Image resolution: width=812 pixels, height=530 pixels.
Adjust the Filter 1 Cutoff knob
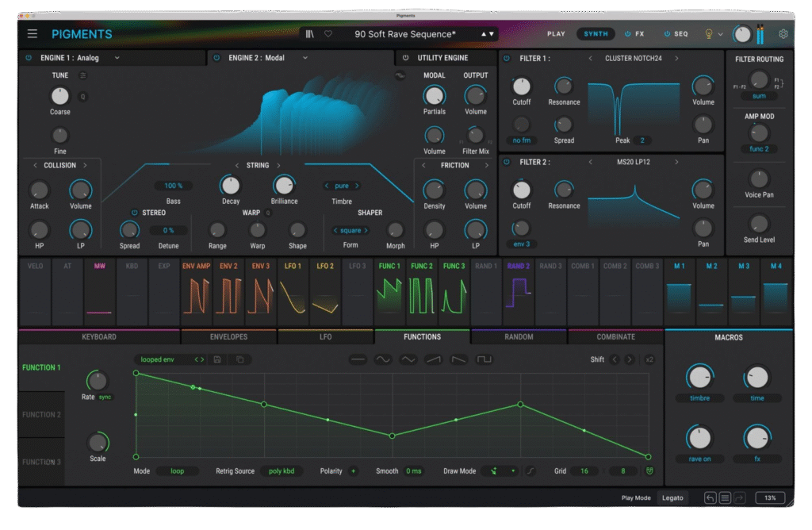tap(521, 86)
